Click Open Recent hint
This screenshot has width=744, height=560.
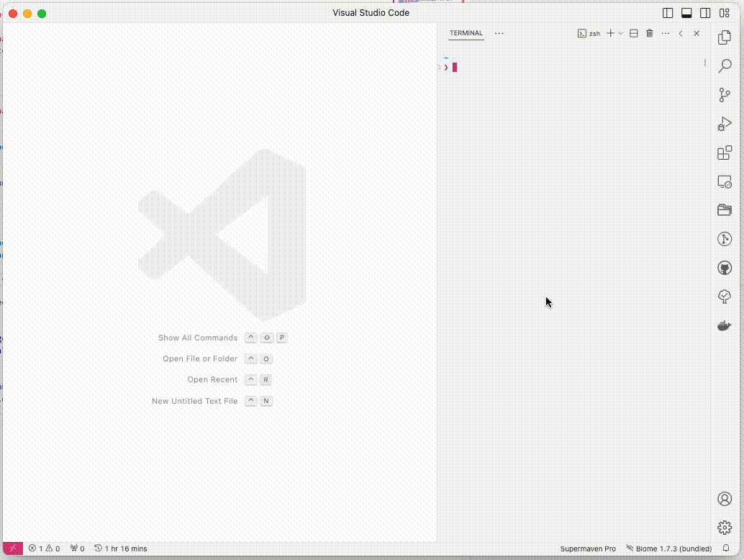[x=212, y=379]
